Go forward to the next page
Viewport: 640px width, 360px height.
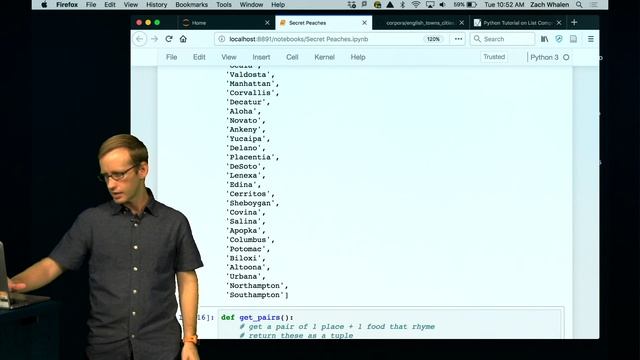pyautogui.click(x=154, y=39)
